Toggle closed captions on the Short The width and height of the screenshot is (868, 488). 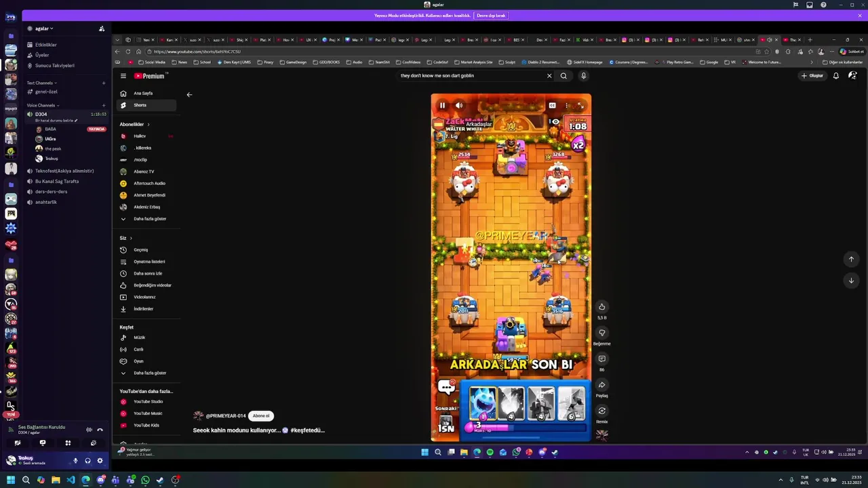click(x=552, y=105)
